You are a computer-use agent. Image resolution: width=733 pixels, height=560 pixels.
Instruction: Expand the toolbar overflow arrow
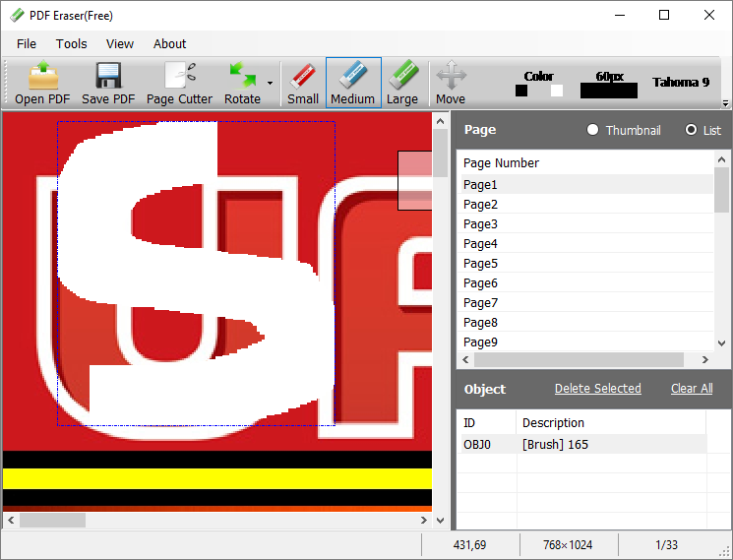(x=725, y=103)
